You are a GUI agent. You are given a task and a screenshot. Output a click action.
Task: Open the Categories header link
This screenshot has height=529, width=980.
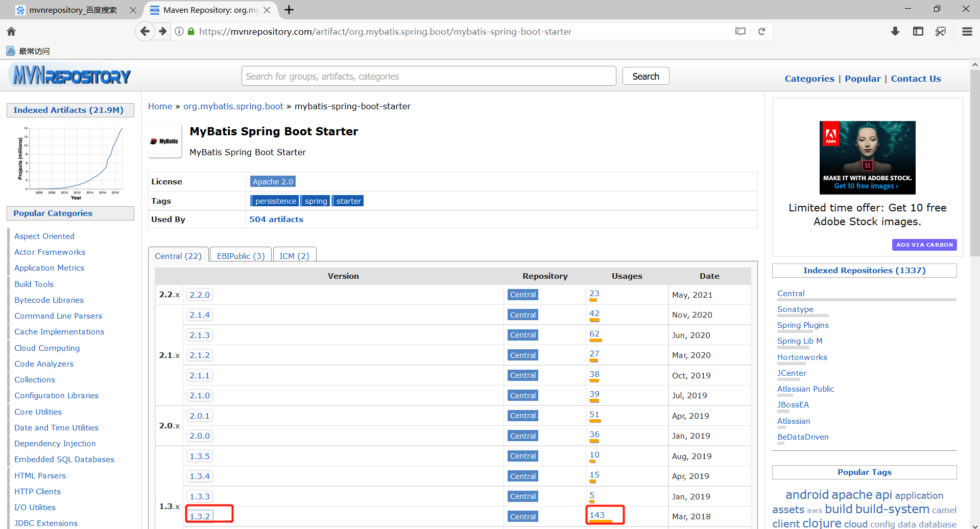click(x=809, y=79)
